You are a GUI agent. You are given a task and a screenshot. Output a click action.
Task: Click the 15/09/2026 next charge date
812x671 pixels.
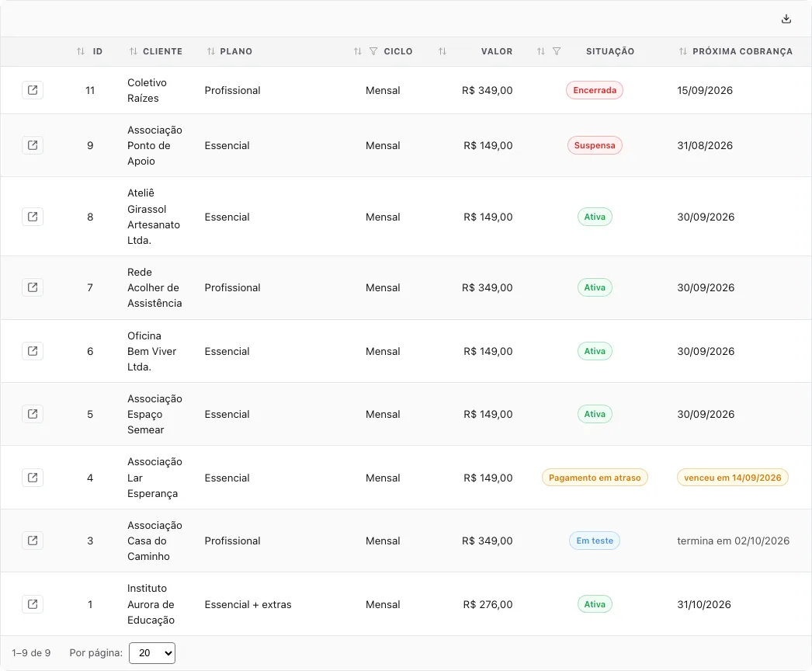pos(705,90)
